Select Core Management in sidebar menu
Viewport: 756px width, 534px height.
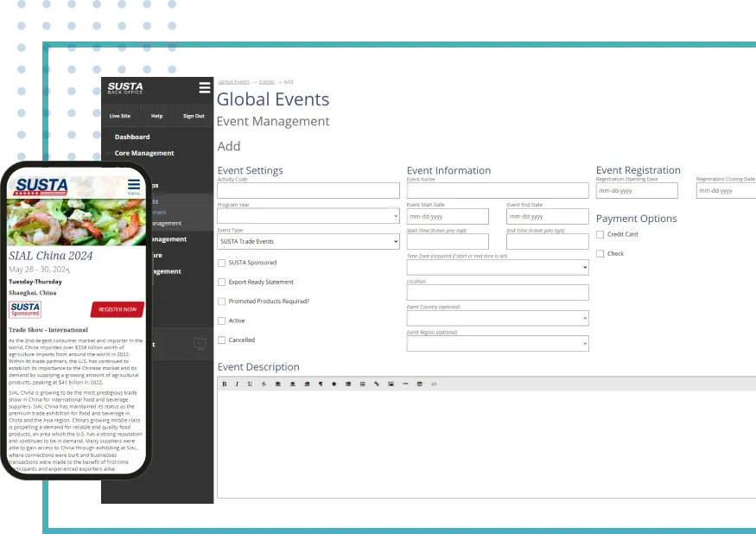pyautogui.click(x=144, y=153)
